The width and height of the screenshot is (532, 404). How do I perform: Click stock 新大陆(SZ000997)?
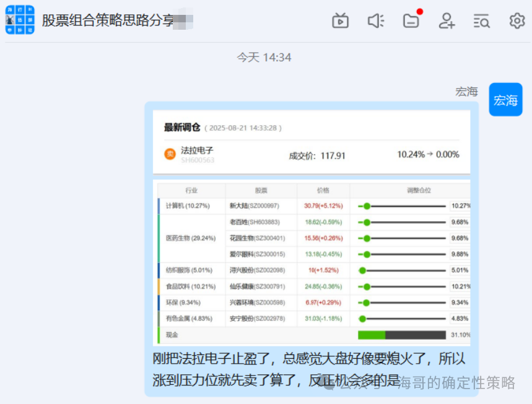tap(254, 206)
